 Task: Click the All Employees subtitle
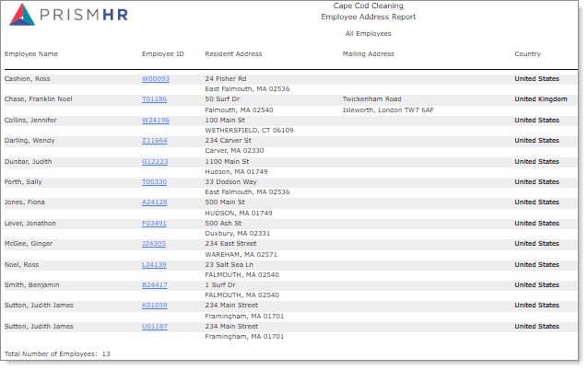(369, 34)
